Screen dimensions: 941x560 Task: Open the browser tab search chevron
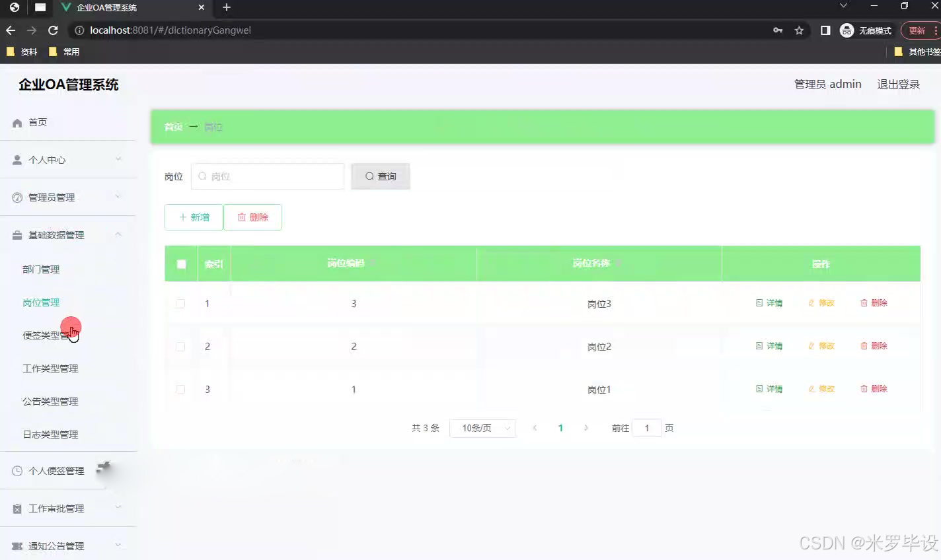tap(843, 6)
